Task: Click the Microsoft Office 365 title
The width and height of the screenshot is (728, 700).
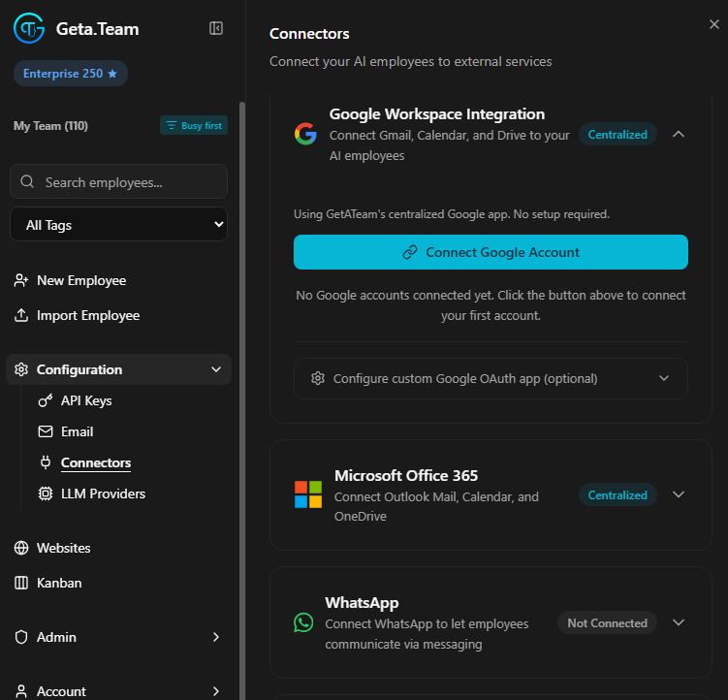Action: pyautogui.click(x=406, y=476)
